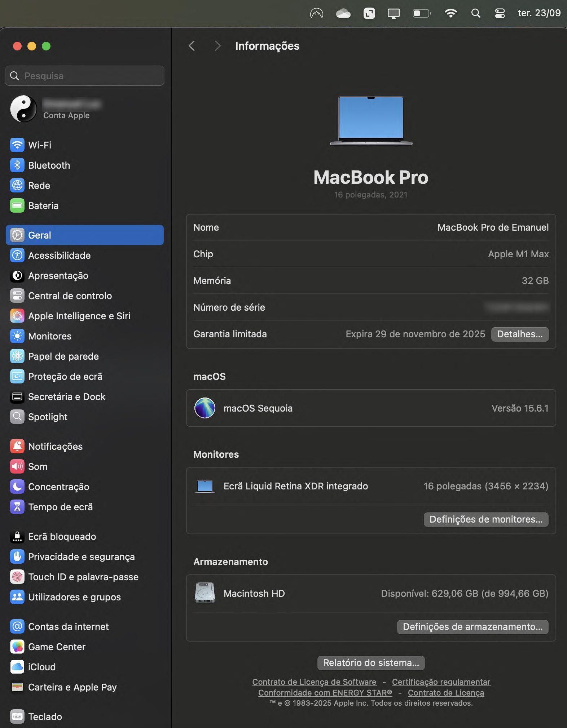Open Definições de monitores...
Image resolution: width=567 pixels, height=728 pixels.
click(486, 519)
